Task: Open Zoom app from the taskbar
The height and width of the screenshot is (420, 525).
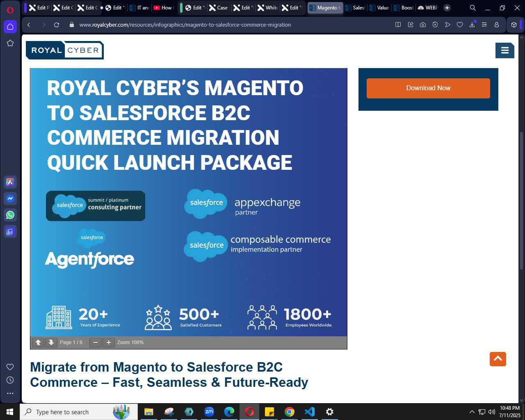Action: 209,412
